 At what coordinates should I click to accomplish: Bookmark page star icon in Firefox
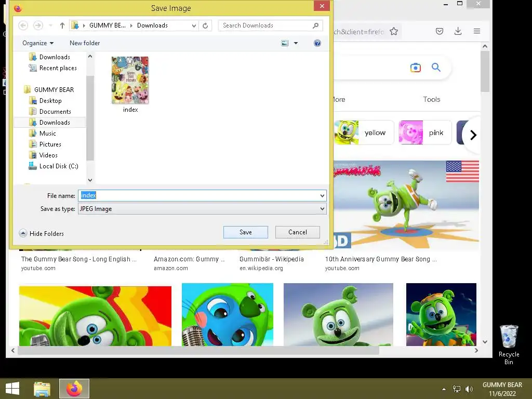tap(394, 32)
